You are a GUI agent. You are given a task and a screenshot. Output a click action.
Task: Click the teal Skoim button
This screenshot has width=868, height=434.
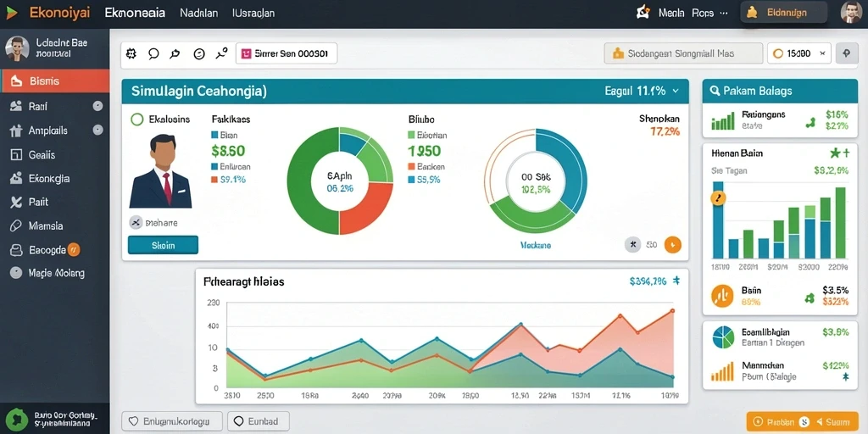tap(163, 245)
